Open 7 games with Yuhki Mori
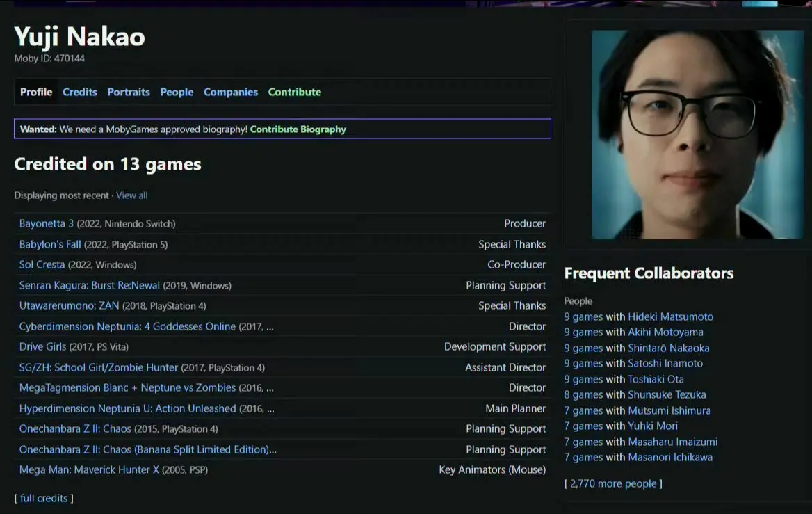This screenshot has width=812, height=514. [x=621, y=426]
